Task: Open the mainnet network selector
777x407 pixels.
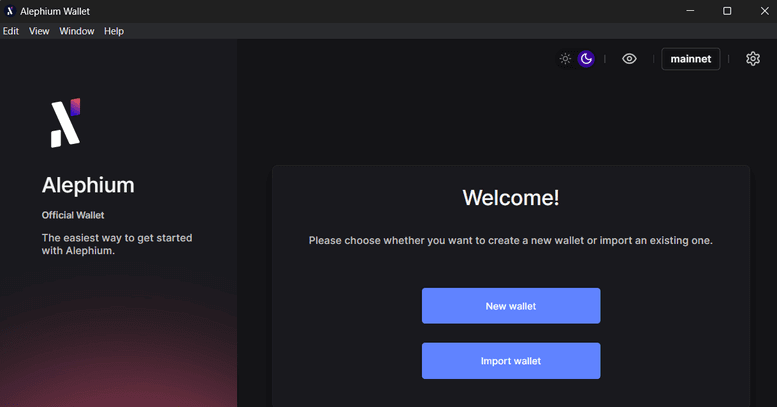Action: click(x=691, y=59)
